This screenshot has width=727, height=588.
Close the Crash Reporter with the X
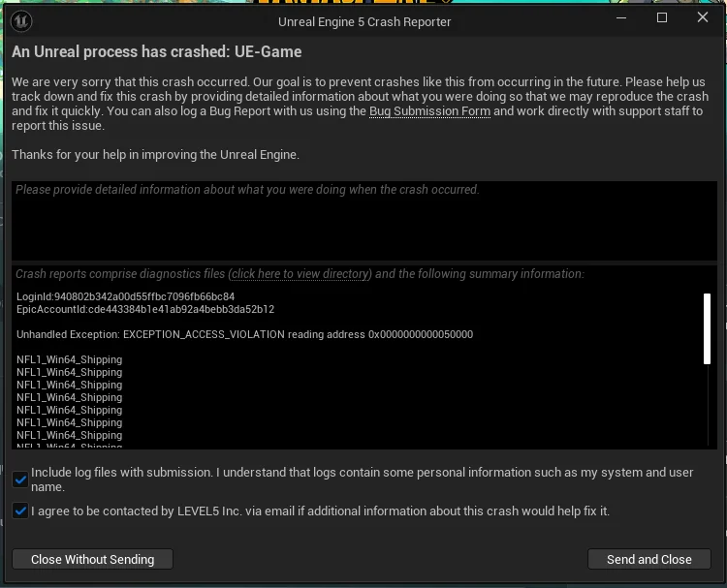point(703,17)
